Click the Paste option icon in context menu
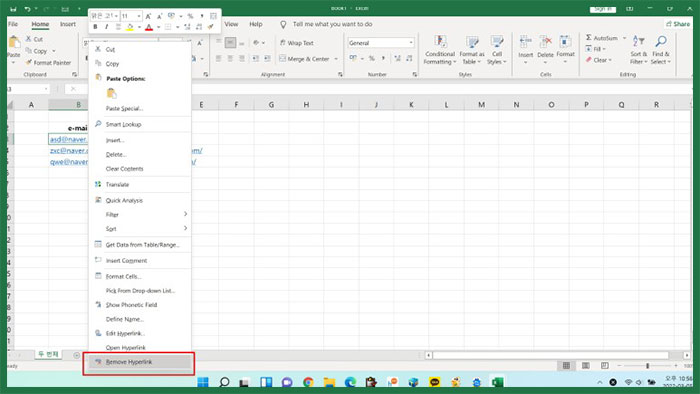Screen dimensions: 700x394 pos(112,93)
